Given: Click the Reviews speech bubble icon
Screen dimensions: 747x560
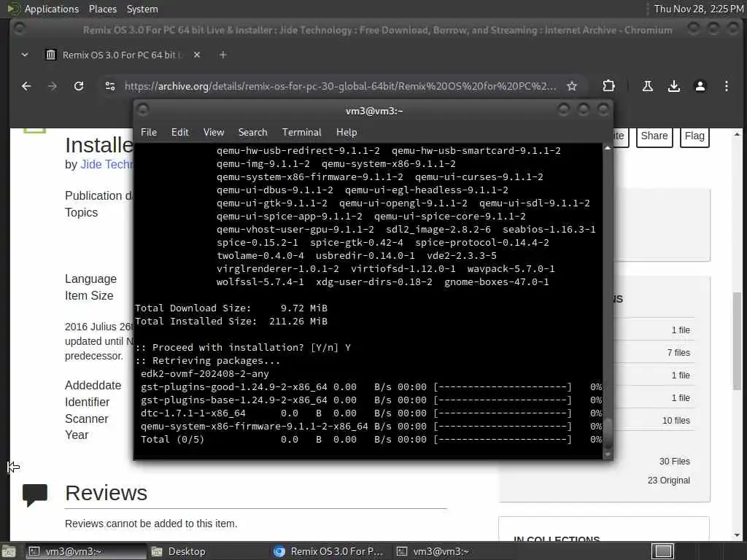Looking at the screenshot, I should 35,494.
